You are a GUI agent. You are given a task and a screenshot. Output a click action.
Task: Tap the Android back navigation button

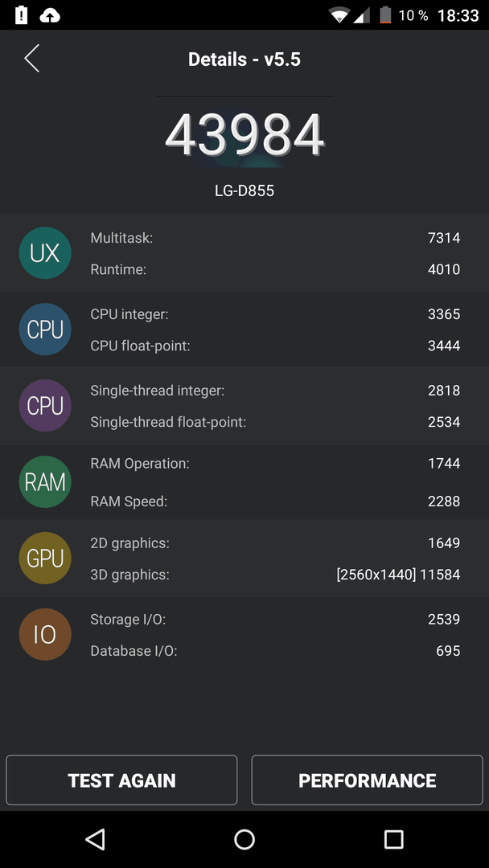(95, 839)
